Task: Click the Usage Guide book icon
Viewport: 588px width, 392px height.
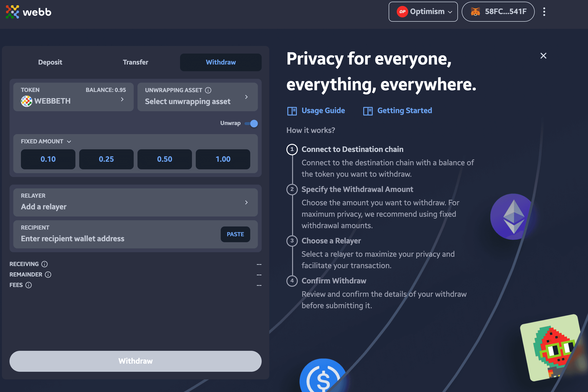Action: 291,110
